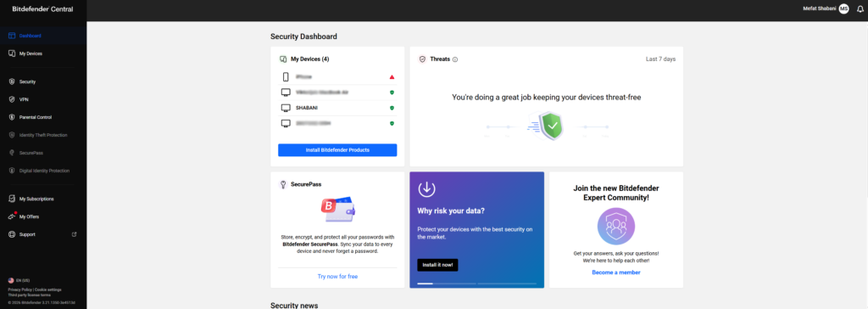Screen dimensions: 868x309
Task: Click the Why risk your data? heading
Action: point(451,211)
